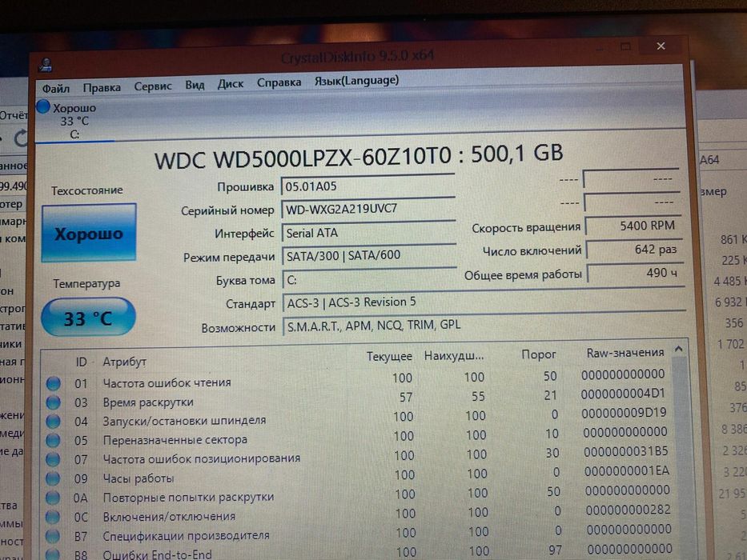Click the serial number field WD-WXG2A219UVC7

[369, 209]
